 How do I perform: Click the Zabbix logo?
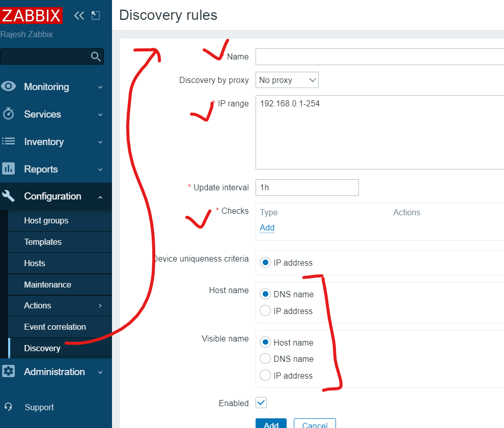32,16
